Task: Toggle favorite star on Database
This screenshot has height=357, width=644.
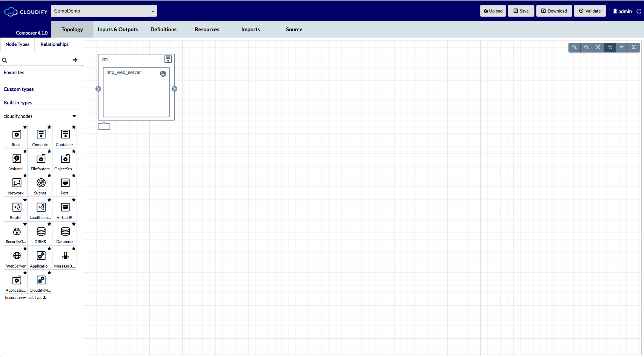Action: coord(74,224)
